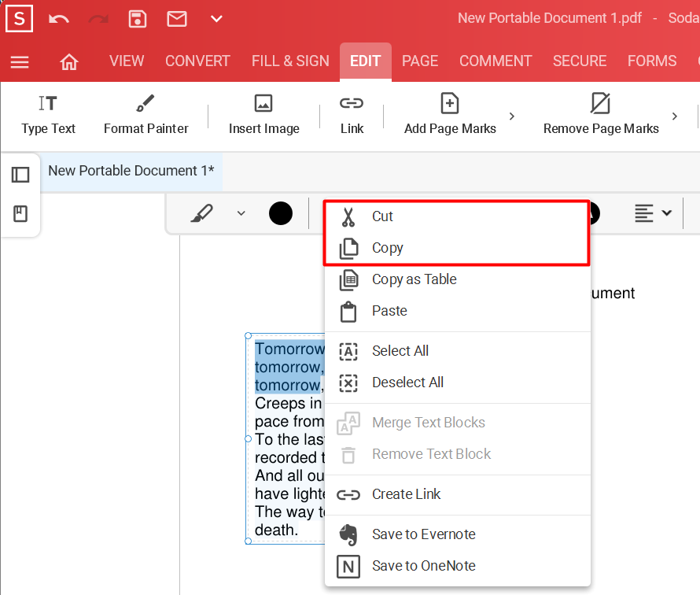Choose the Link tool in ribbon
Viewport: 700px width, 595px height.
pyautogui.click(x=352, y=114)
